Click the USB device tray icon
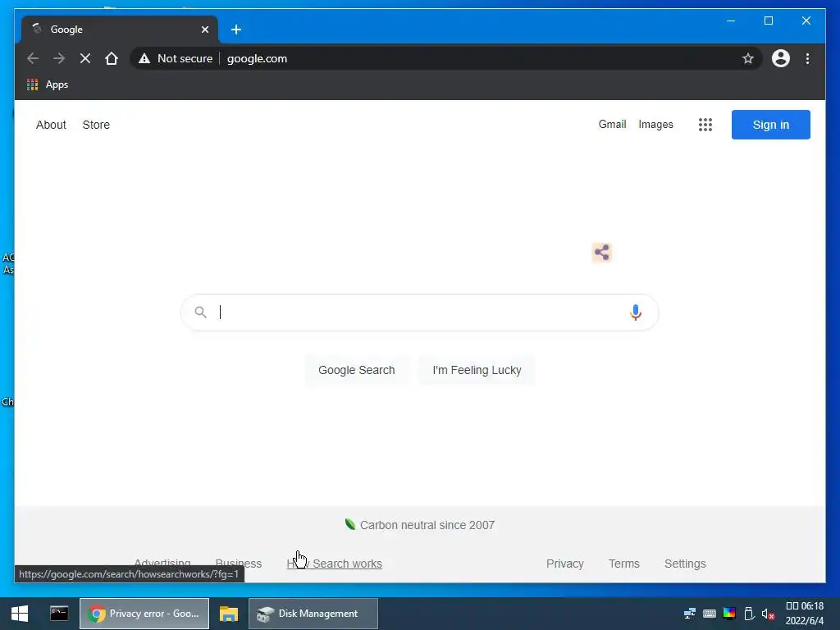The height and width of the screenshot is (630, 840). coord(749,614)
